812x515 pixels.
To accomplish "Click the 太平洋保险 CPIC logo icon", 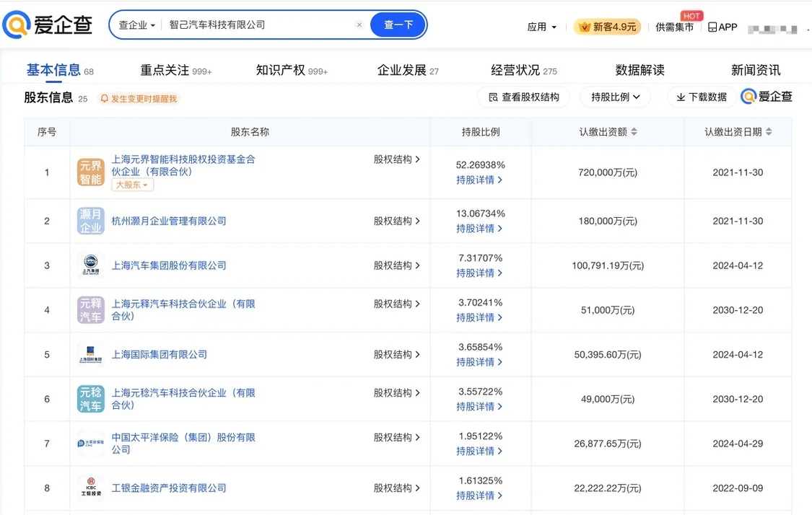I will 91,444.
